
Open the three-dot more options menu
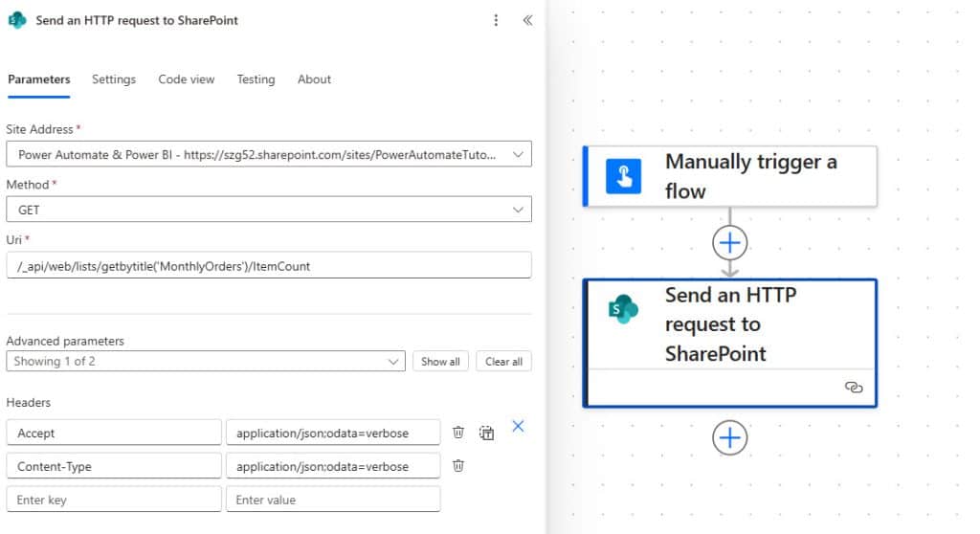coord(496,20)
